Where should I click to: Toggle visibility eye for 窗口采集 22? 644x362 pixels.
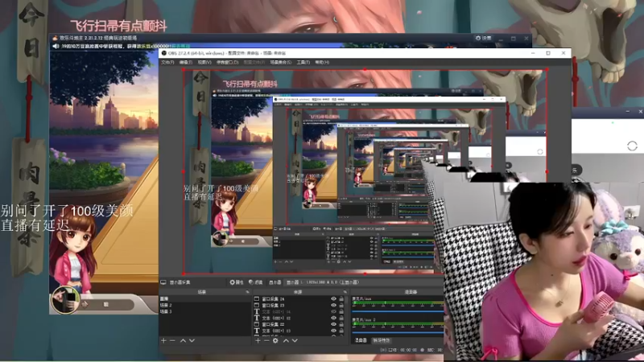tap(333, 324)
